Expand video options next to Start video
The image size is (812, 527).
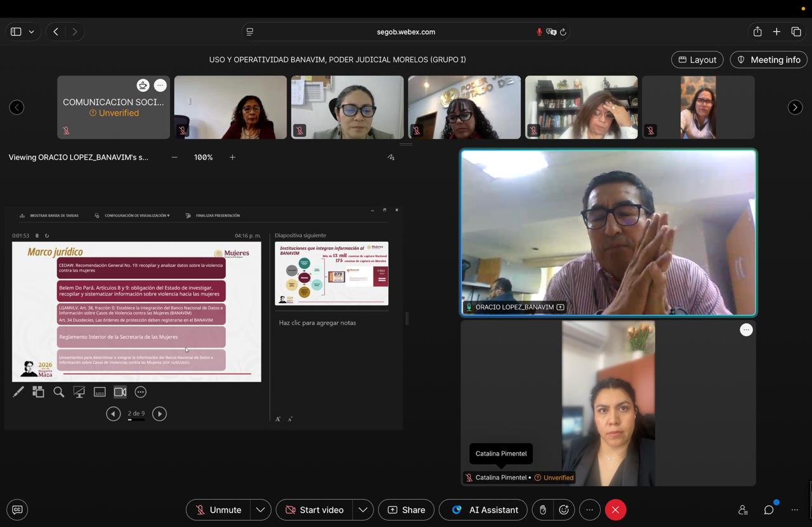362,510
